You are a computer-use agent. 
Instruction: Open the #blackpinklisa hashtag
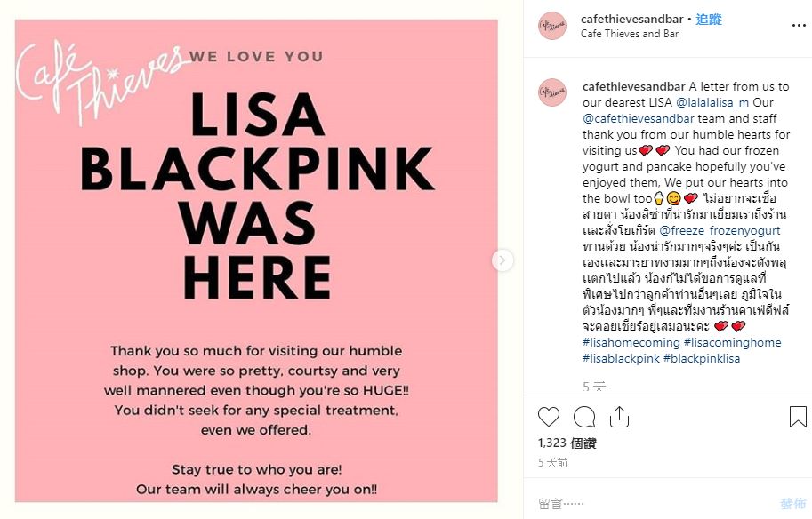click(702, 358)
